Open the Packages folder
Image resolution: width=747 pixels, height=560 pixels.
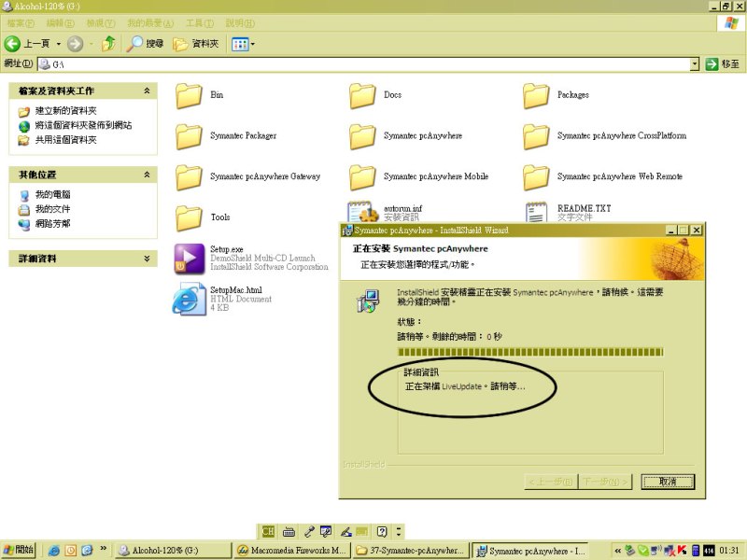pyautogui.click(x=556, y=95)
